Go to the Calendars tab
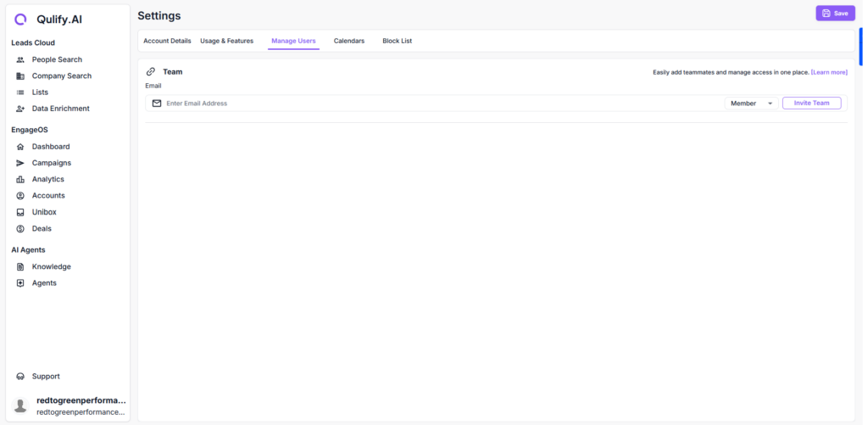 349,41
